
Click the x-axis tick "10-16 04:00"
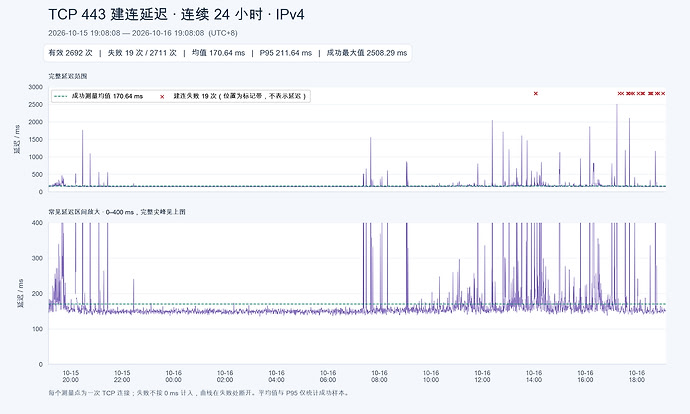pos(276,376)
